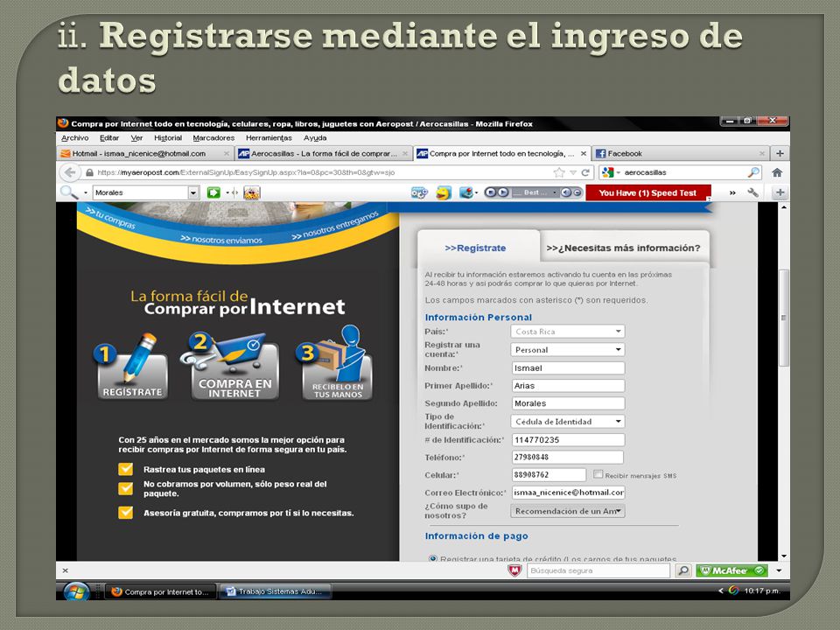Open the Herramientas menu
This screenshot has height=630, width=840.
(269, 138)
